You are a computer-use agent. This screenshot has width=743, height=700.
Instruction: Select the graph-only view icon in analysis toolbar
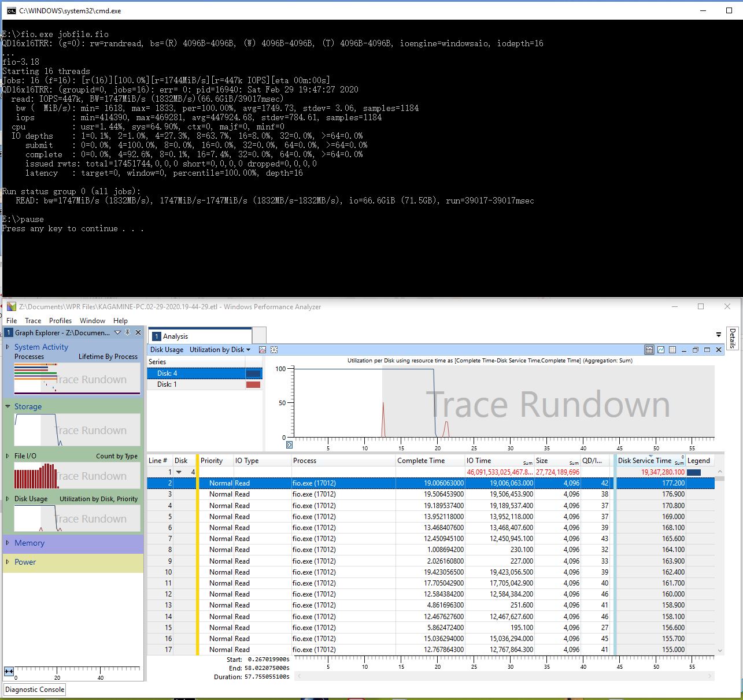660,350
